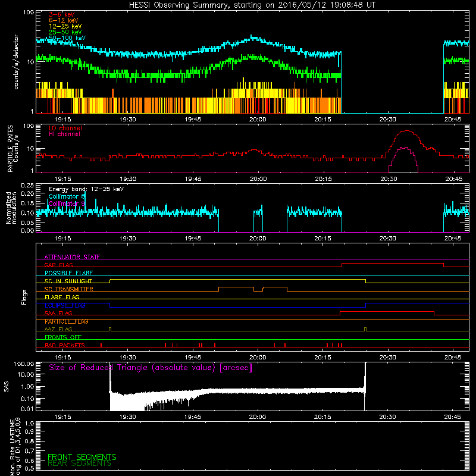
Task: Click the 0.9 value on LIVETIME axis
Action: pos(29,431)
